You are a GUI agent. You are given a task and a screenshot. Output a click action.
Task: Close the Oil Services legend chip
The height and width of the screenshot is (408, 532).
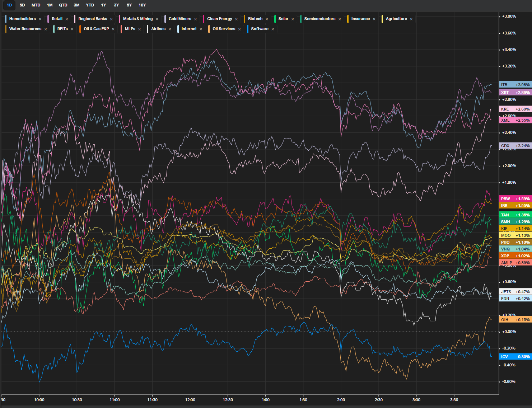point(239,29)
